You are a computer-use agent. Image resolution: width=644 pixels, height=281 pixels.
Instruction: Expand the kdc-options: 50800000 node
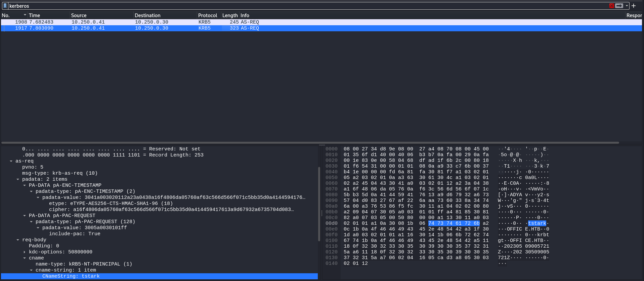click(25, 252)
